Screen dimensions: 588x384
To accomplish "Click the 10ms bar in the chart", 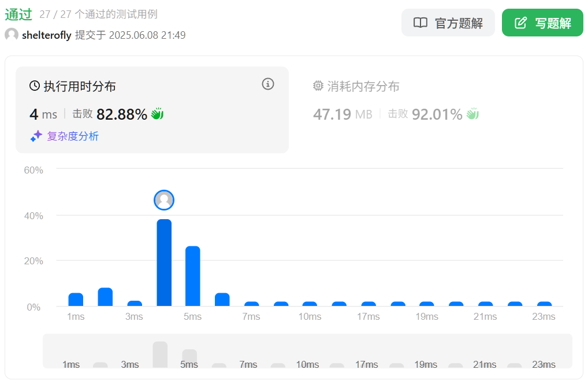I will 310,304.
